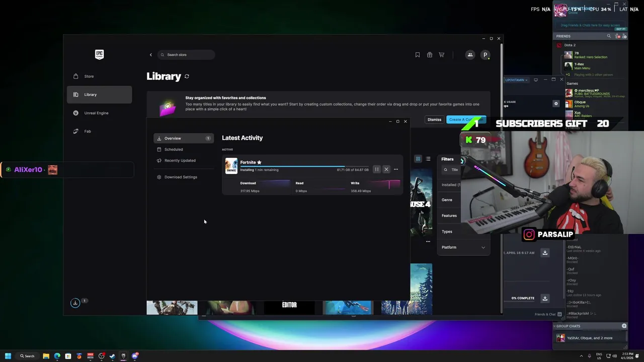
Task: Dismiss the collections tip banner
Action: pyautogui.click(x=434, y=120)
